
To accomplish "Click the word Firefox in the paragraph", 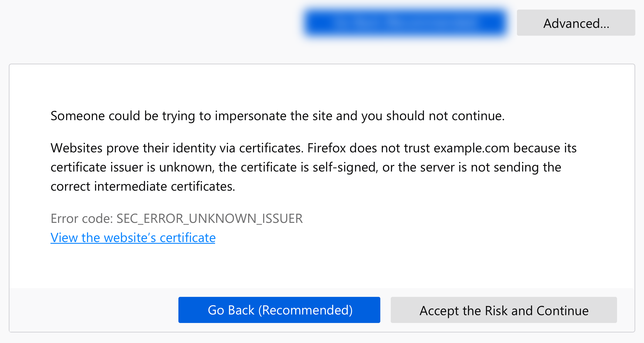I will [x=326, y=148].
